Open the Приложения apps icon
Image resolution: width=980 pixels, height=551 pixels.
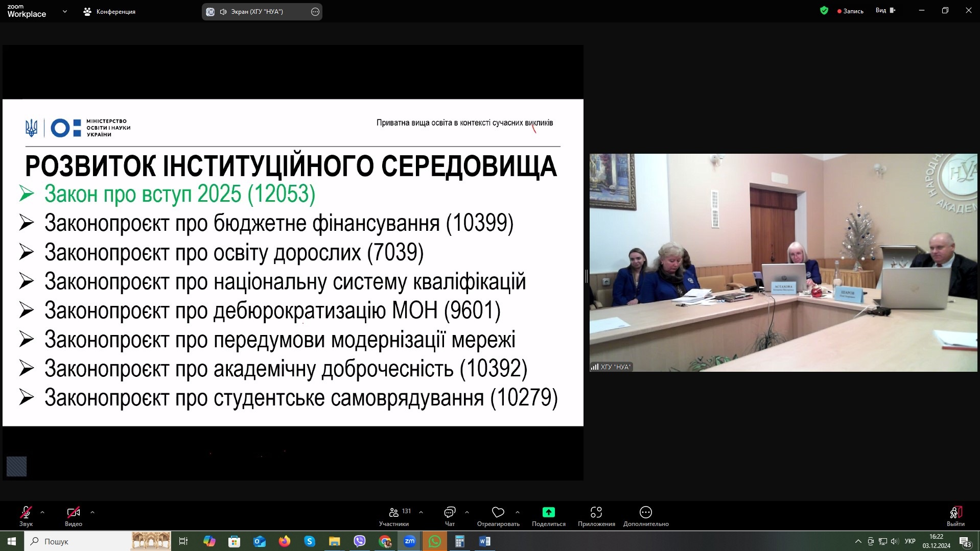coord(596,512)
